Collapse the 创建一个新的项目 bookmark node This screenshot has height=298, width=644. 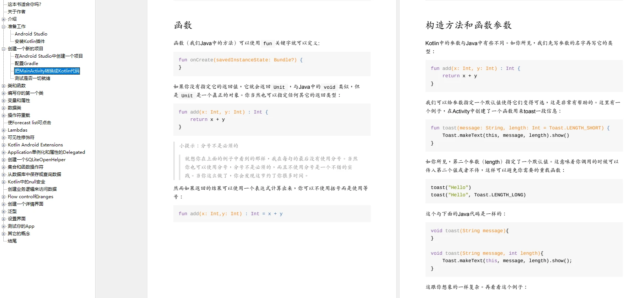(4, 49)
